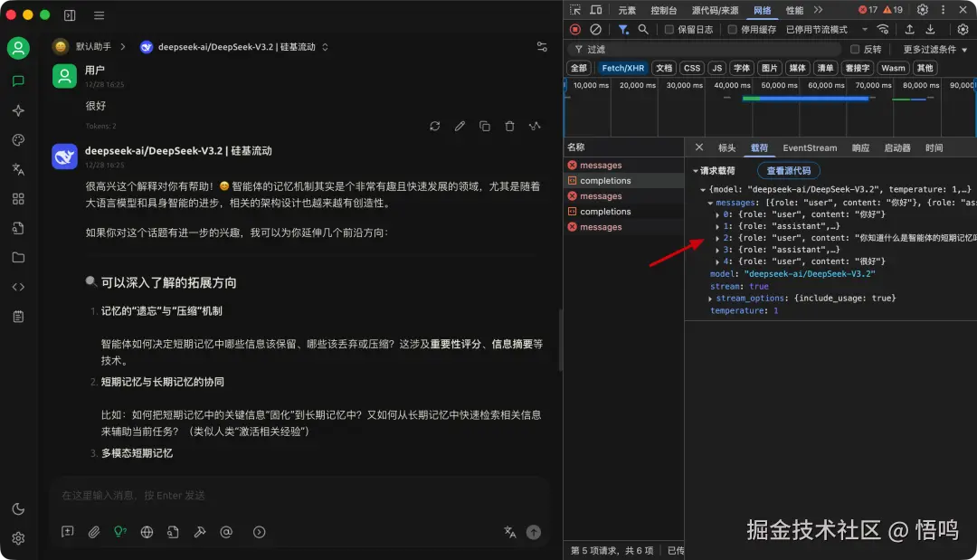
Task: Enable the 反转 checkbox
Action: (x=855, y=49)
